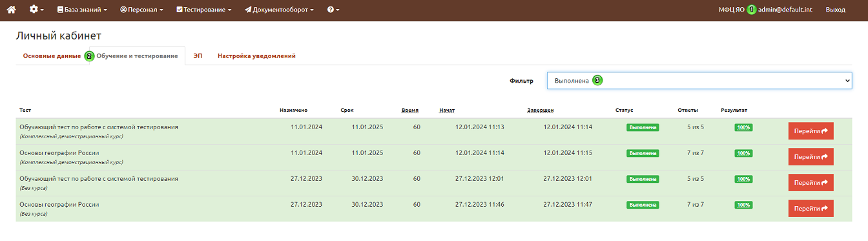Click the 100% result for test finished 27.12.2023 12:01
The image size is (868, 241).
(x=743, y=179)
